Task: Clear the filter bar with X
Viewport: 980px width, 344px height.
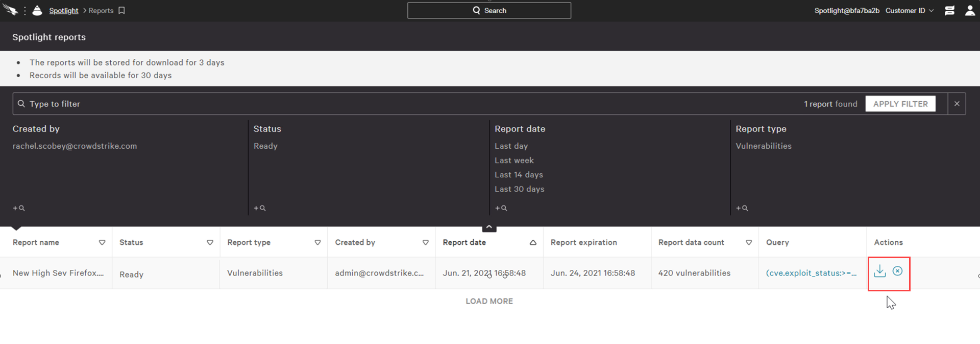Action: pos(957,104)
